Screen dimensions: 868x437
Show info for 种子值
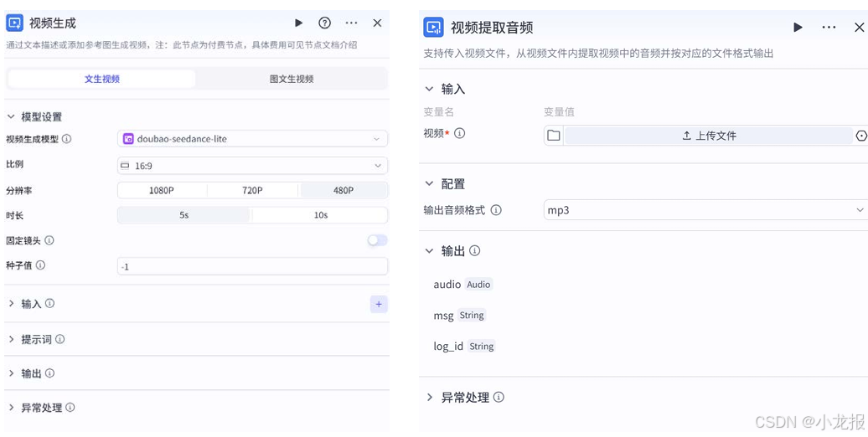40,265
